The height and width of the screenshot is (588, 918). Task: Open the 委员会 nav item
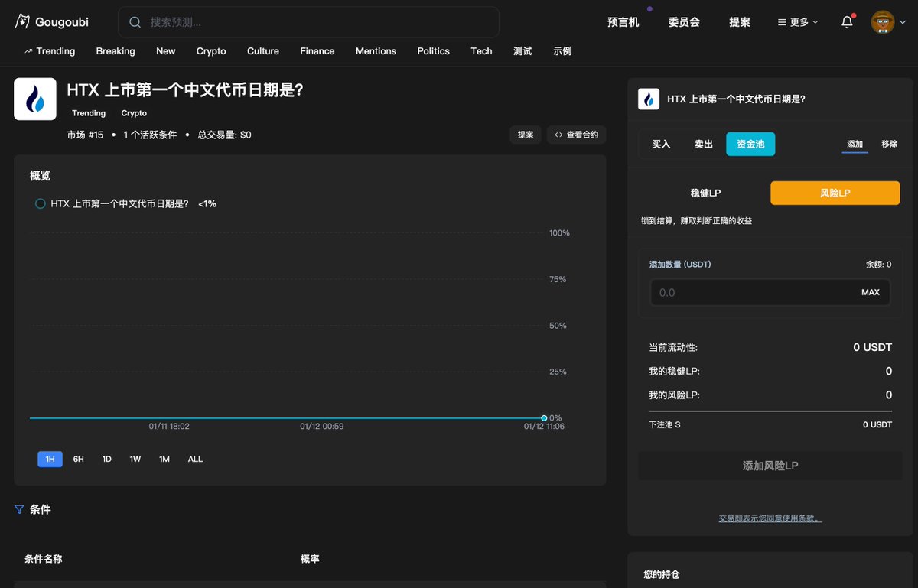pos(684,22)
